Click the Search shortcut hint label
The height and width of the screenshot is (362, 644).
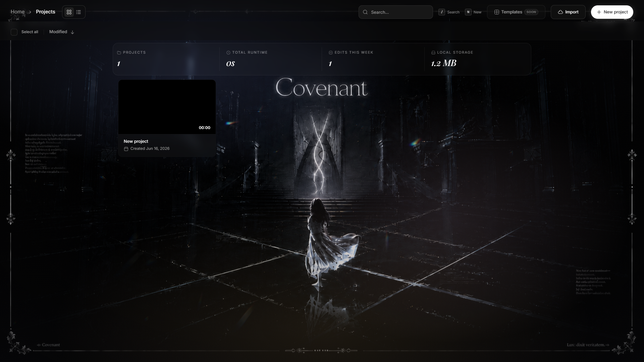453,12
